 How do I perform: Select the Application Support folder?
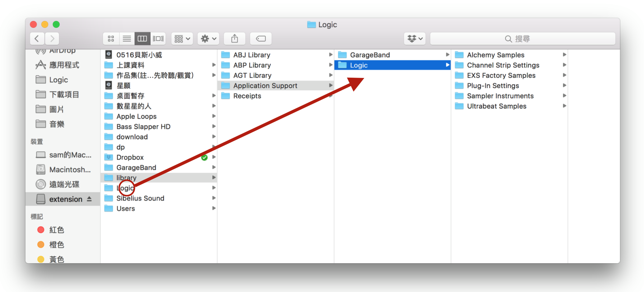point(276,85)
